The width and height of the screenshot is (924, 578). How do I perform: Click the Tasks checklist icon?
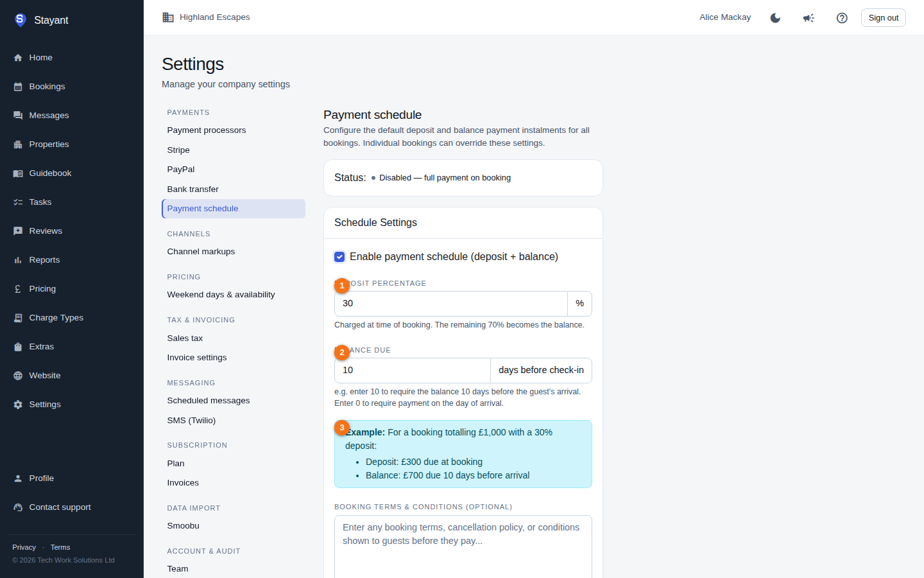18,202
